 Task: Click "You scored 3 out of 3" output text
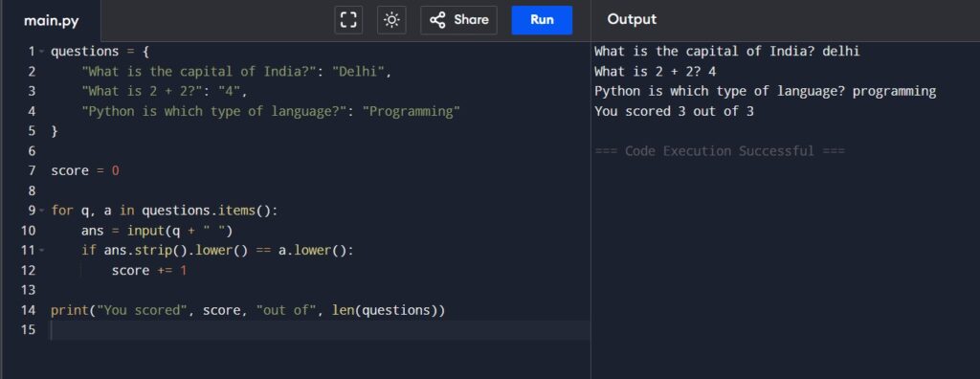tap(674, 111)
